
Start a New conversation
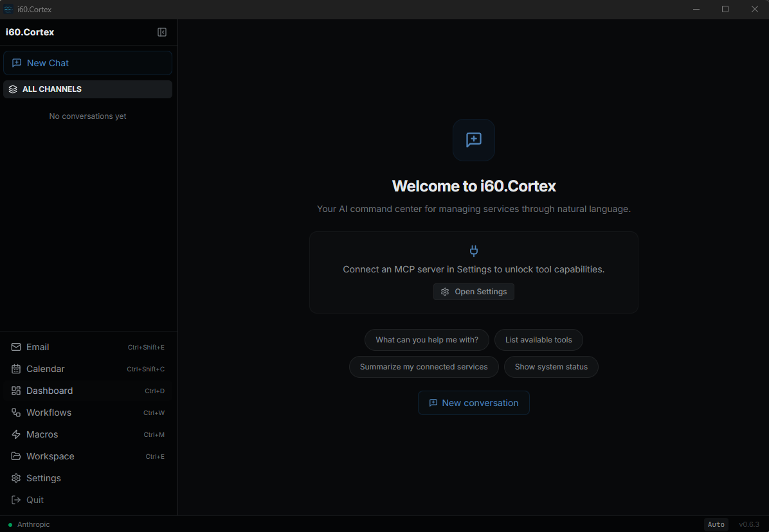[474, 403]
